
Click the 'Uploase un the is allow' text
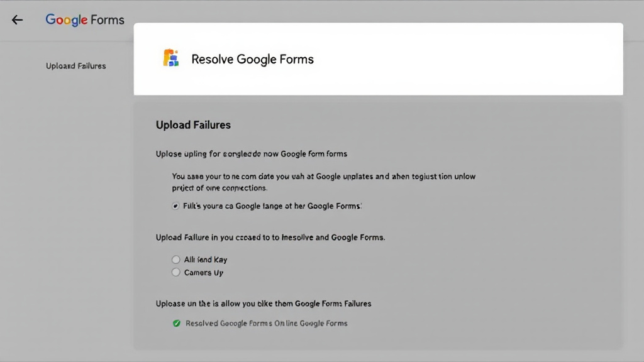(x=264, y=304)
